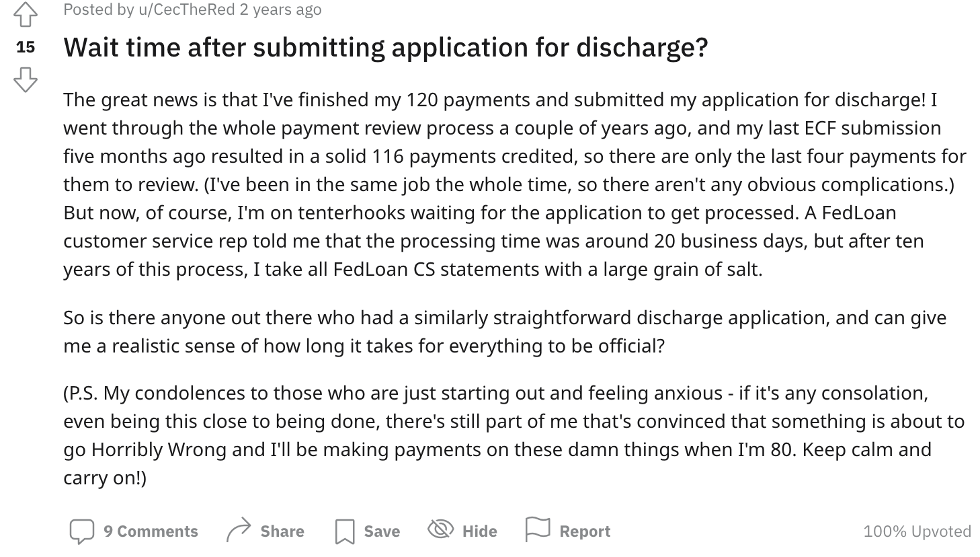Click the Share arrow icon

pyautogui.click(x=239, y=531)
